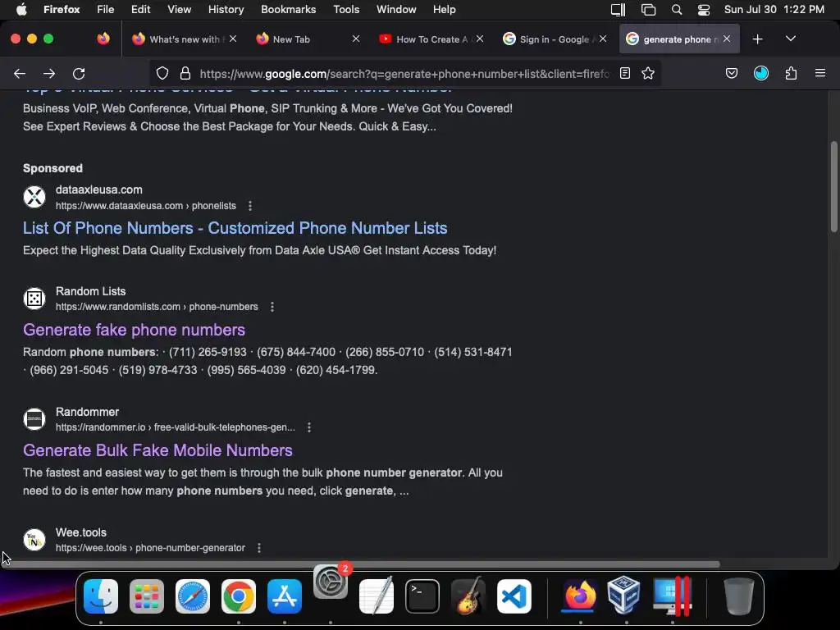Launch Finder from the Dock

(101, 596)
